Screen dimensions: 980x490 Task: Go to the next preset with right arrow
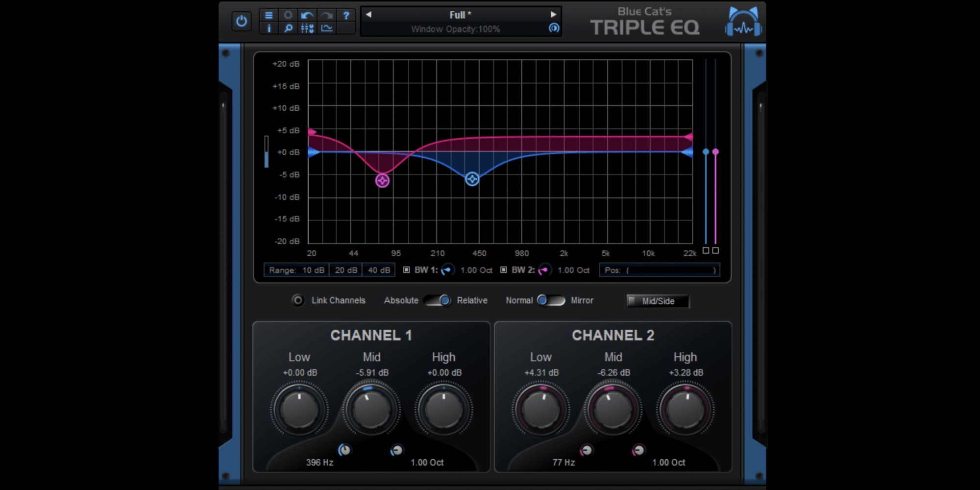coord(553,15)
